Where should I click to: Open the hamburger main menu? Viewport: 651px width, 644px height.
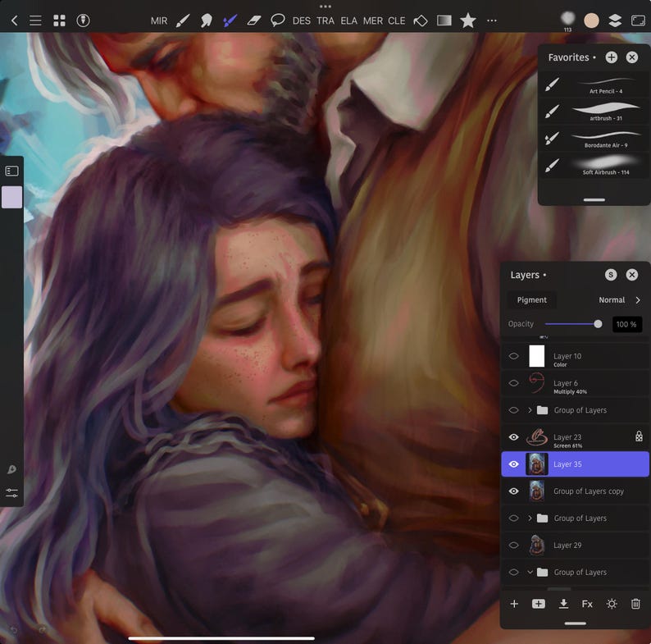click(36, 21)
